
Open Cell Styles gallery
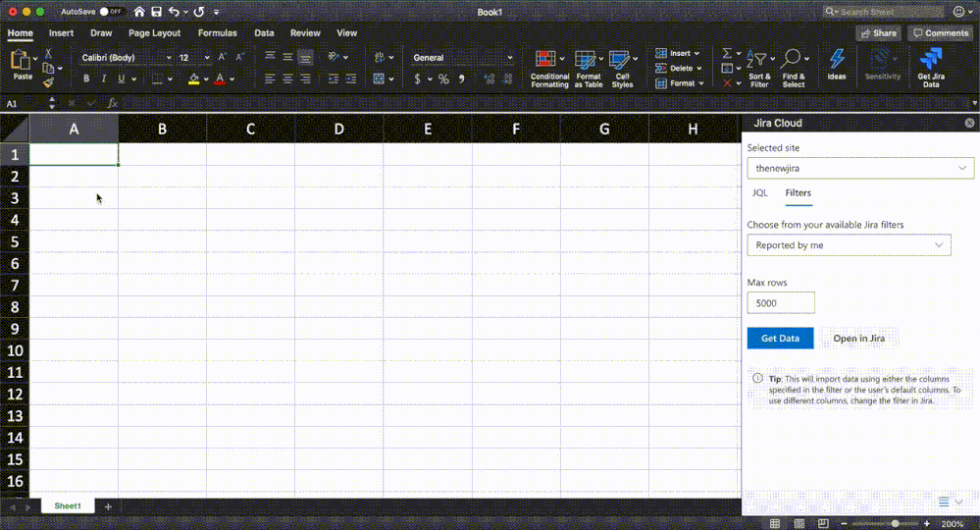click(623, 68)
